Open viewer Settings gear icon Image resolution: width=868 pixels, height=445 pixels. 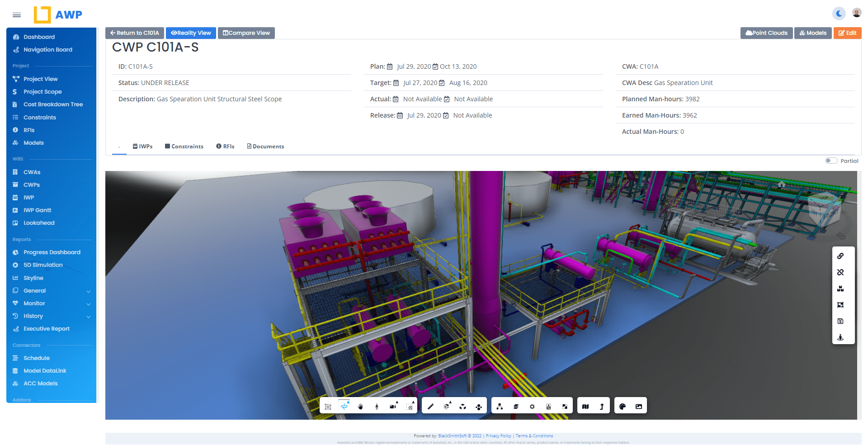(x=532, y=407)
